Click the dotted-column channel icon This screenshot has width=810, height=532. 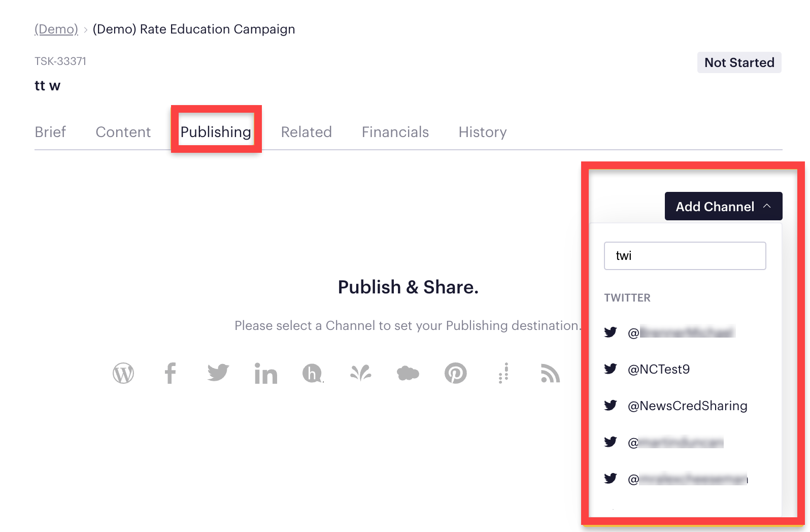[503, 374]
